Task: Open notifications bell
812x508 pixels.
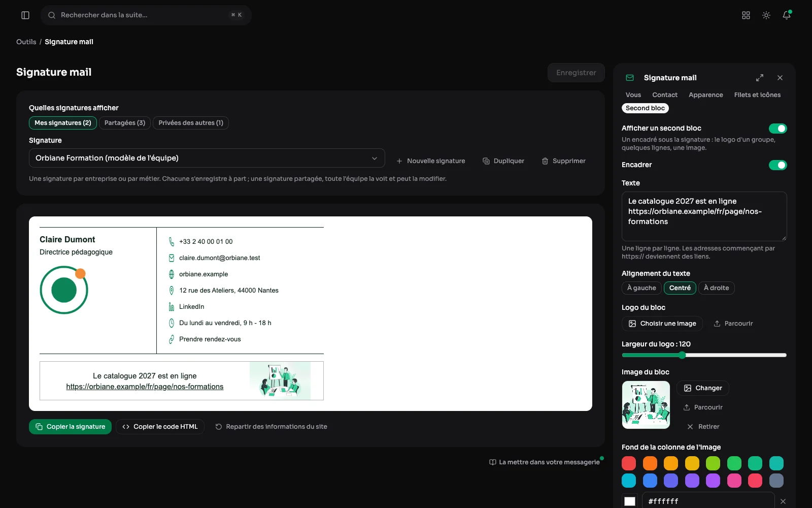Action: (x=787, y=15)
